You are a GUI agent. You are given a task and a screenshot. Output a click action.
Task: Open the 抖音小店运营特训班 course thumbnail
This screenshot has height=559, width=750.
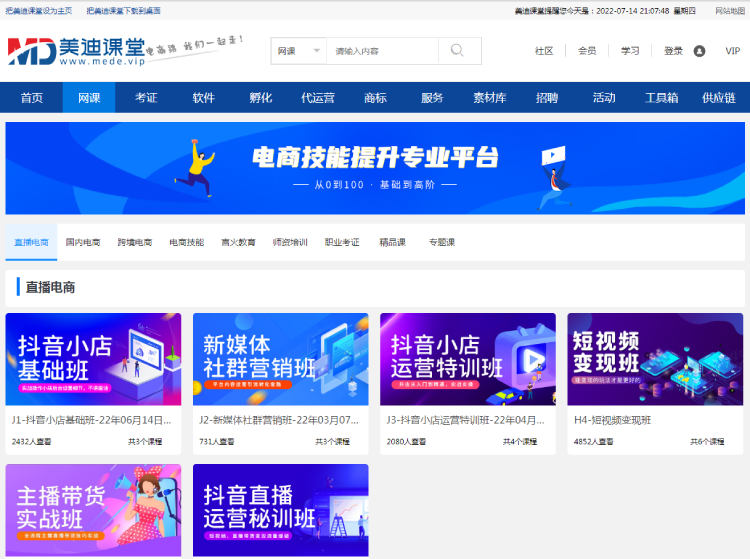coord(468,359)
